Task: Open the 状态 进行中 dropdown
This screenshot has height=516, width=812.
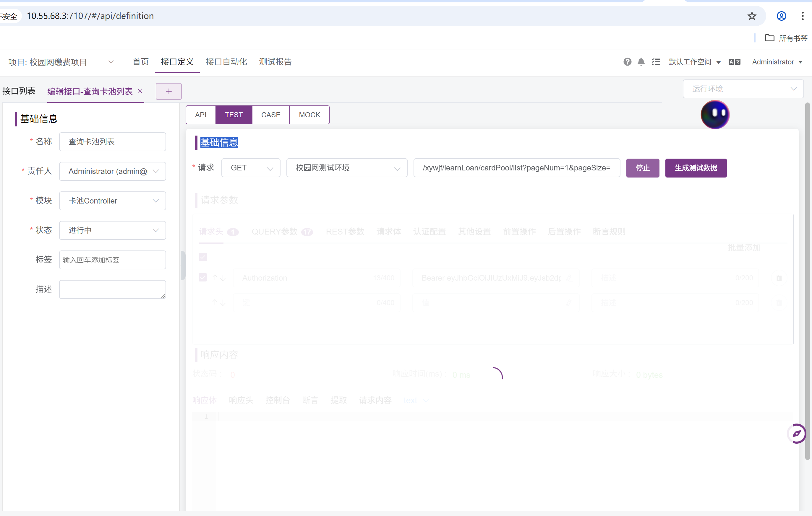Action: 112,230
